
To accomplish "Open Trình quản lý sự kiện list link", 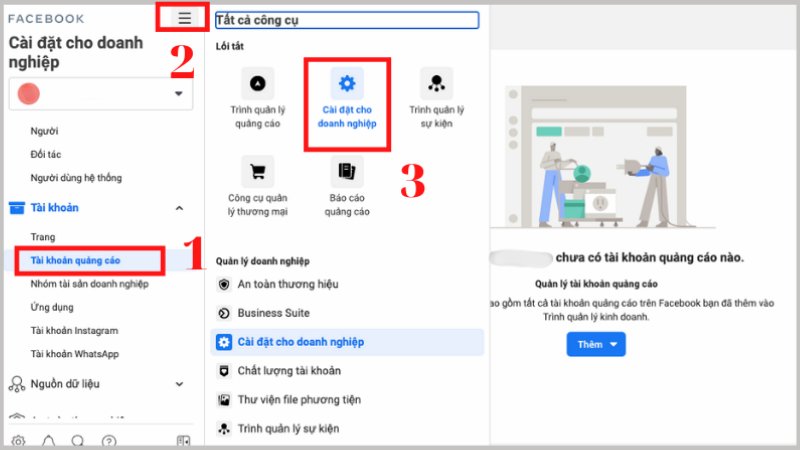I will pyautogui.click(x=288, y=429).
